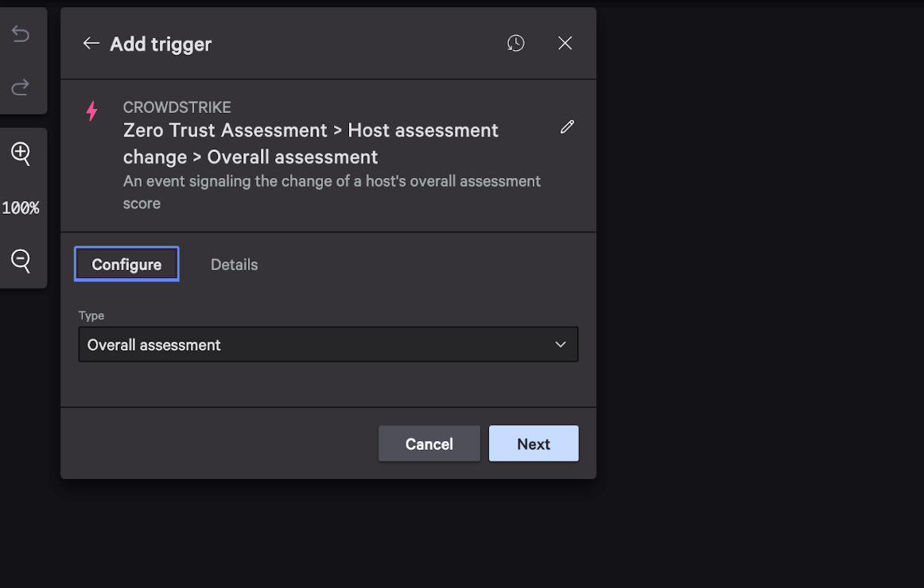Image resolution: width=924 pixels, height=588 pixels.
Task: Select the trigger description text
Action: 332,192
